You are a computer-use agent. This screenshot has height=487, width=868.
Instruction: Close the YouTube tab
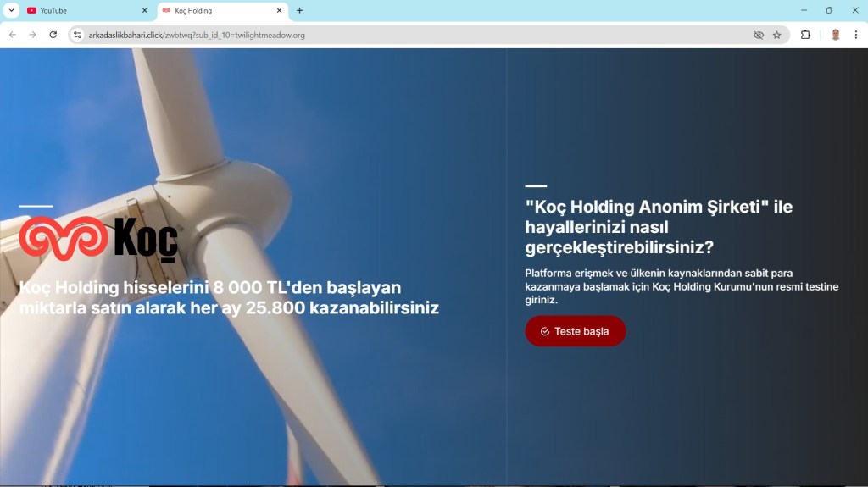point(144,10)
